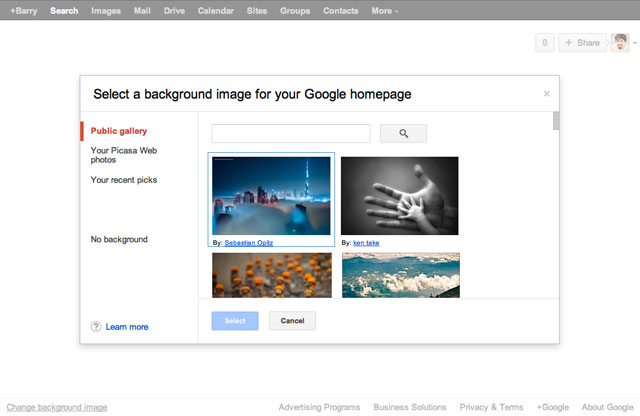The width and height of the screenshot is (640, 416).
Task: Select the Public gallery tab
Action: (119, 131)
